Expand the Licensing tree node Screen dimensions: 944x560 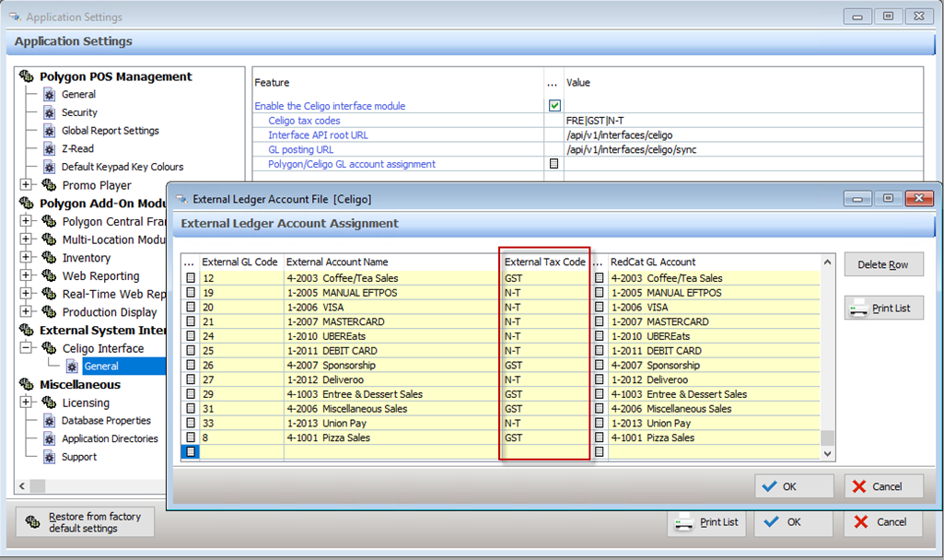coord(25,402)
